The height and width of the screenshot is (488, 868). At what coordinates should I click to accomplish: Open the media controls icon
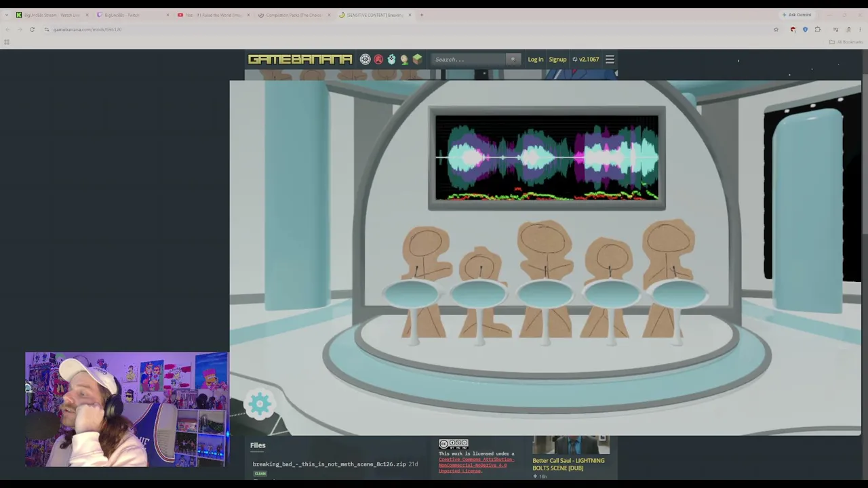pos(835,30)
